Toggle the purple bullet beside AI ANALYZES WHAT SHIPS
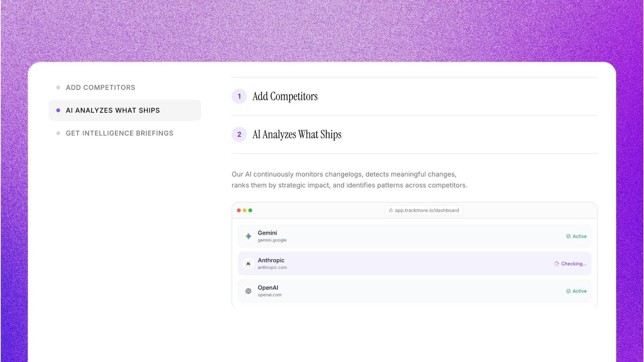Image resolution: width=644 pixels, height=362 pixels. [x=58, y=110]
